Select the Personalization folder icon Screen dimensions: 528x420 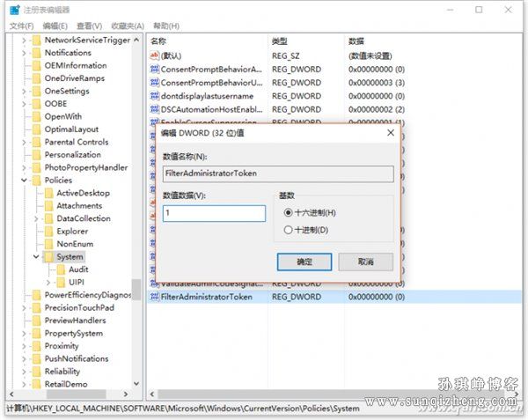coord(37,155)
